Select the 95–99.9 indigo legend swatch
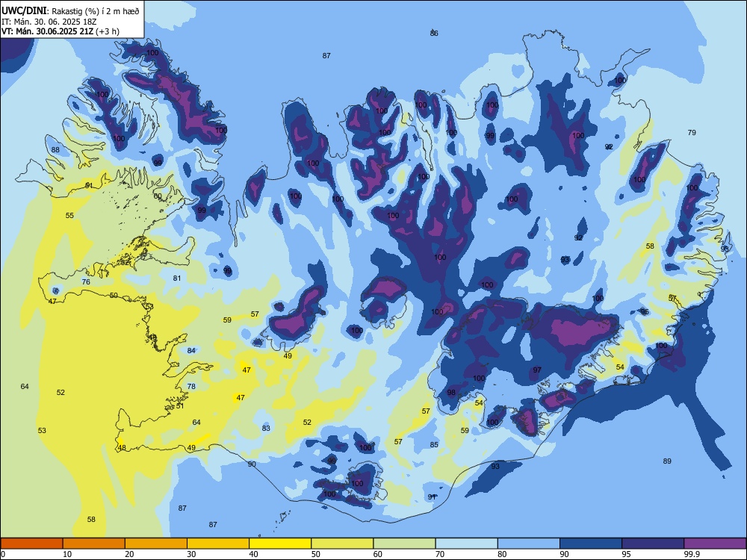Viewport: 747px width, 560px height. 653,544
